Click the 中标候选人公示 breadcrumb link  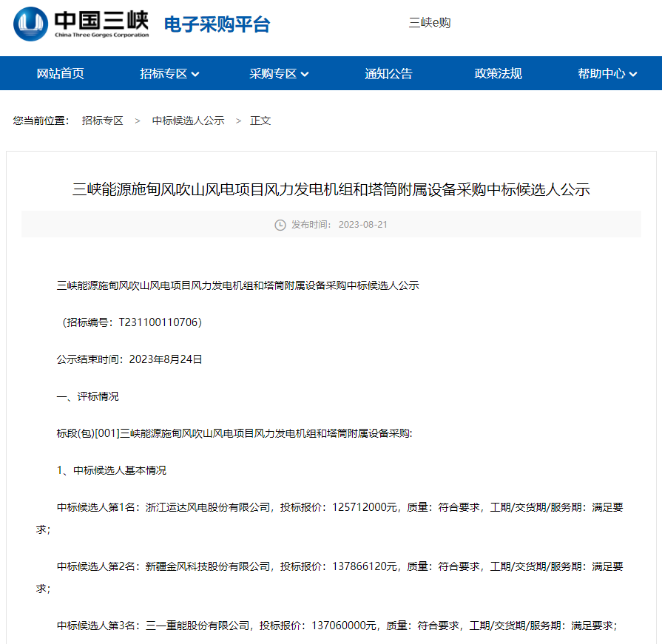(x=189, y=121)
